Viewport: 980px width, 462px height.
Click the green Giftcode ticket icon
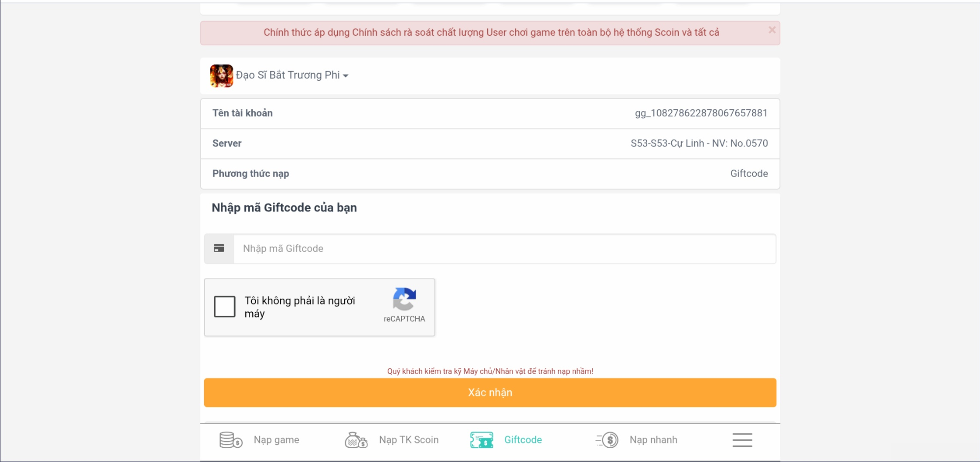[482, 440]
